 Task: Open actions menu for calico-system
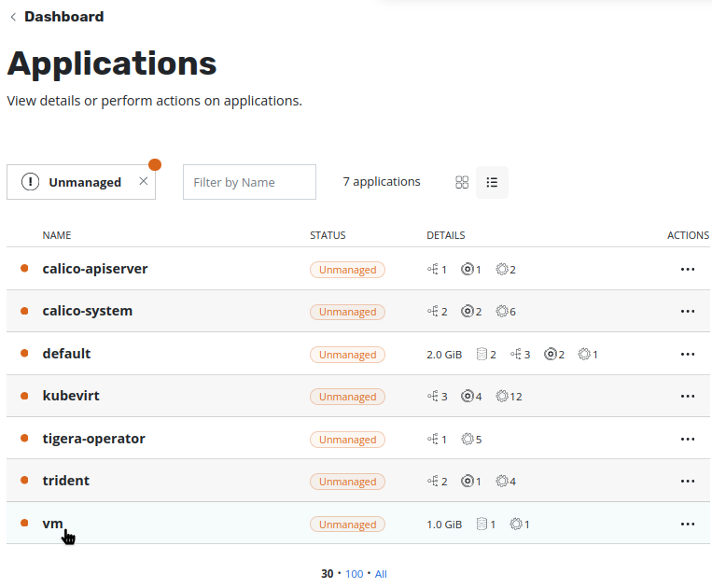click(688, 312)
